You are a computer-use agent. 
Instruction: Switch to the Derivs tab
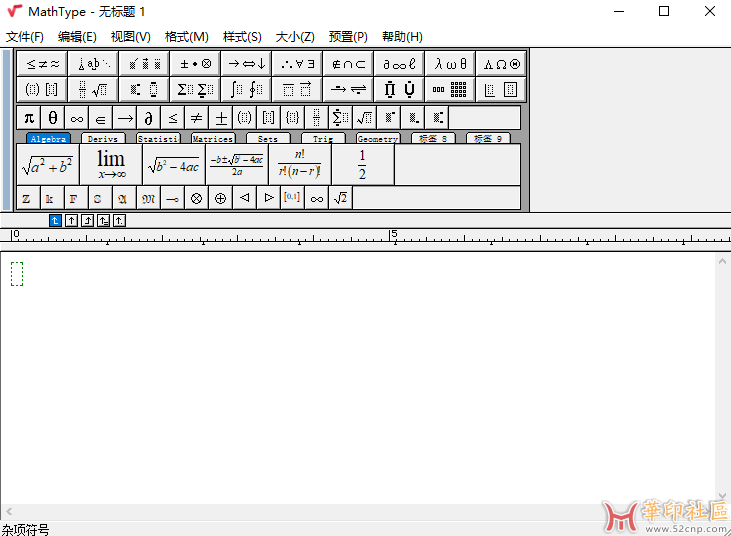click(x=103, y=138)
